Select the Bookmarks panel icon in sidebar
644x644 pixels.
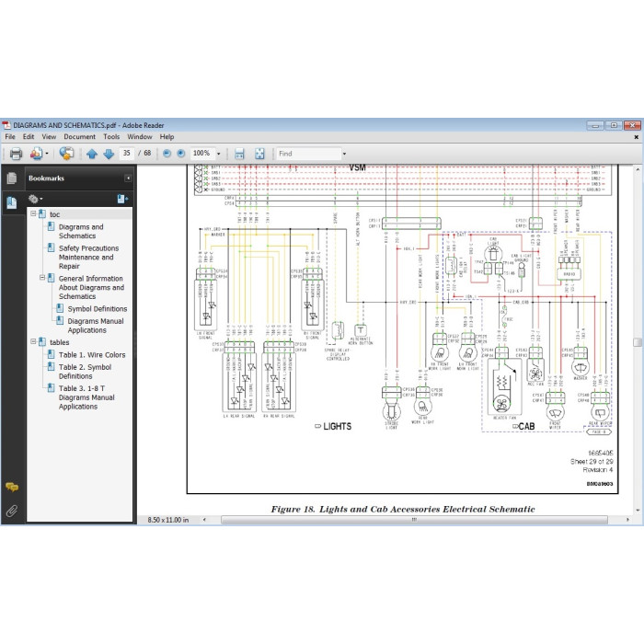click(12, 202)
